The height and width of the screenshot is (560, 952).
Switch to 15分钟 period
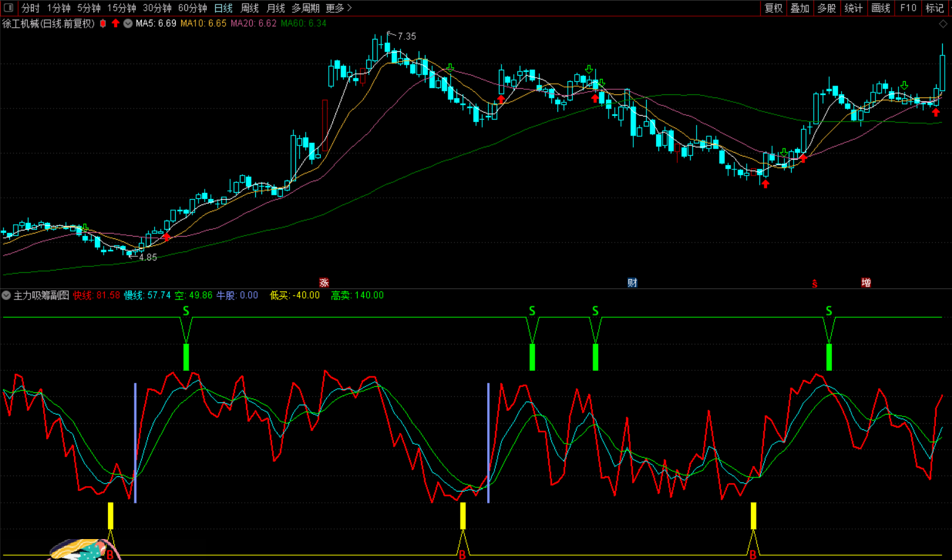click(x=121, y=8)
